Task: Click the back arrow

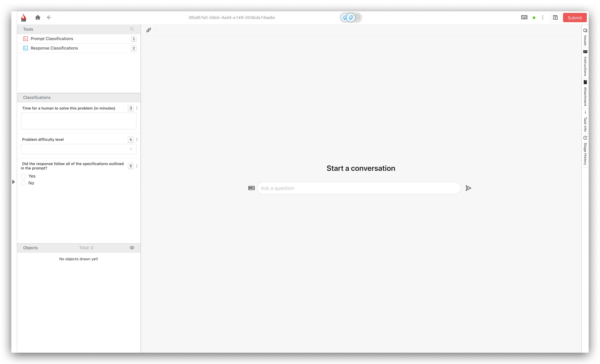Action: coord(49,17)
